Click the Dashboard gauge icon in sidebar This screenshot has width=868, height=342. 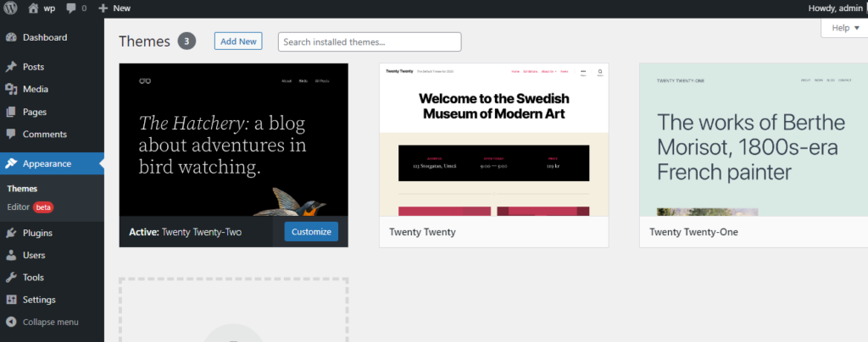point(10,37)
